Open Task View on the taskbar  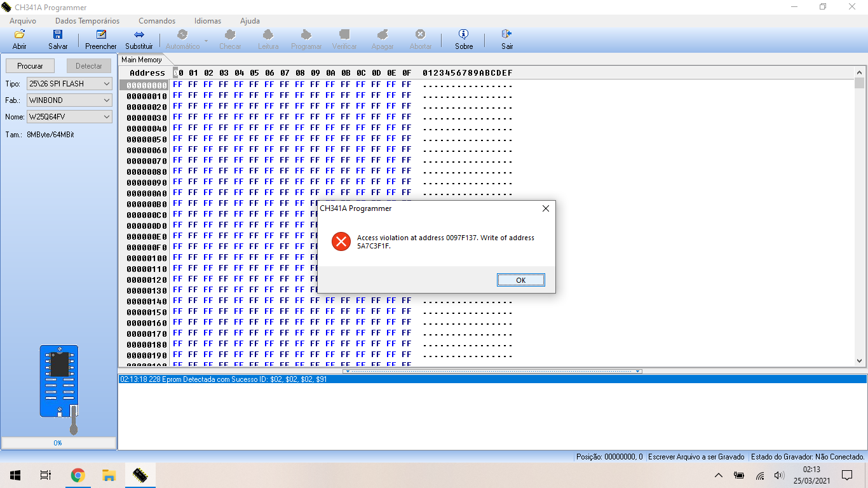pyautogui.click(x=46, y=475)
